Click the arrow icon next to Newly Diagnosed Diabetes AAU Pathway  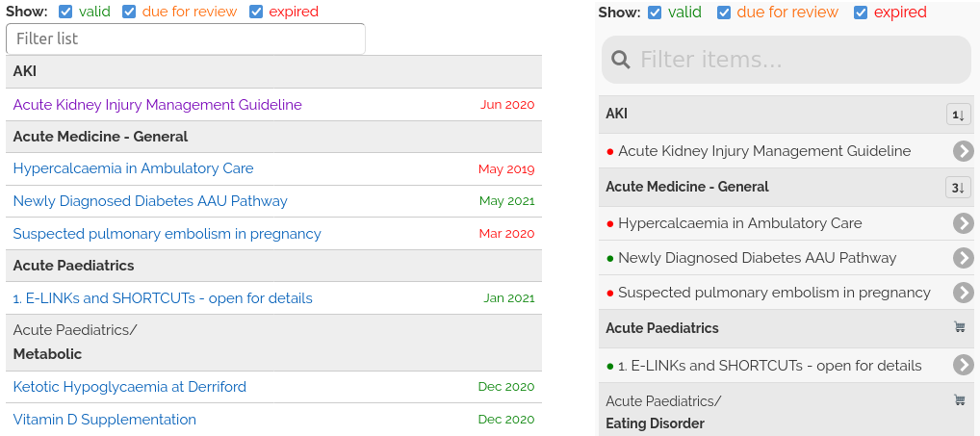pos(963,258)
